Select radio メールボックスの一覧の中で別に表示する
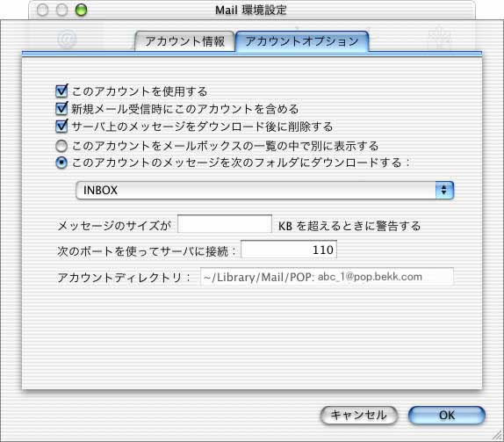 61,146
